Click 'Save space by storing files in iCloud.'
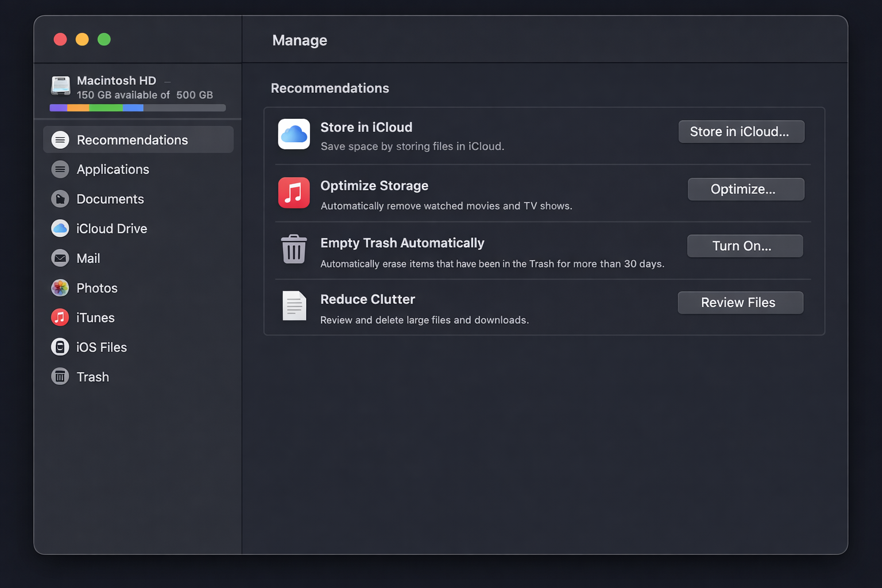Screen dimensions: 882x588 [412, 146]
